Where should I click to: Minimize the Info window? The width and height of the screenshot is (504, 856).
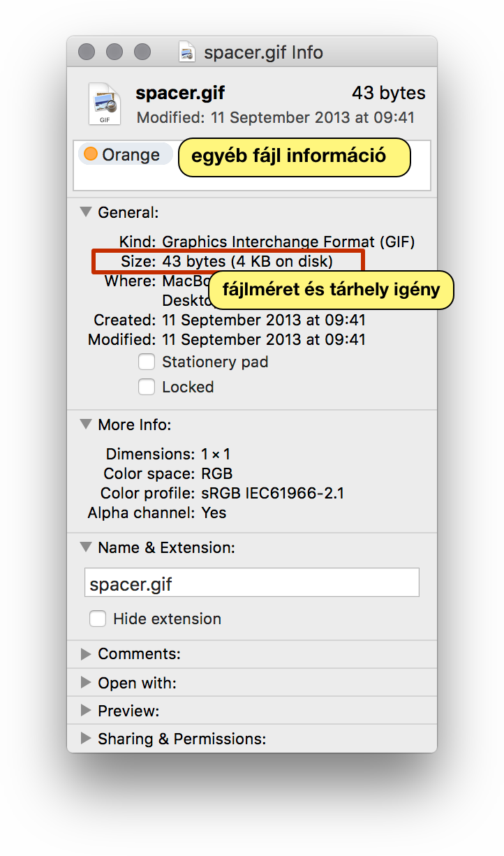point(114,52)
